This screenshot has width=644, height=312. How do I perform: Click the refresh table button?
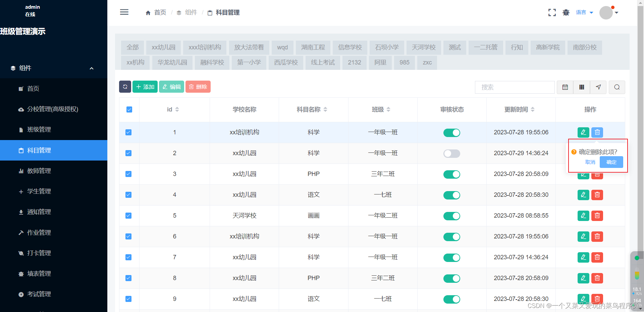click(125, 87)
